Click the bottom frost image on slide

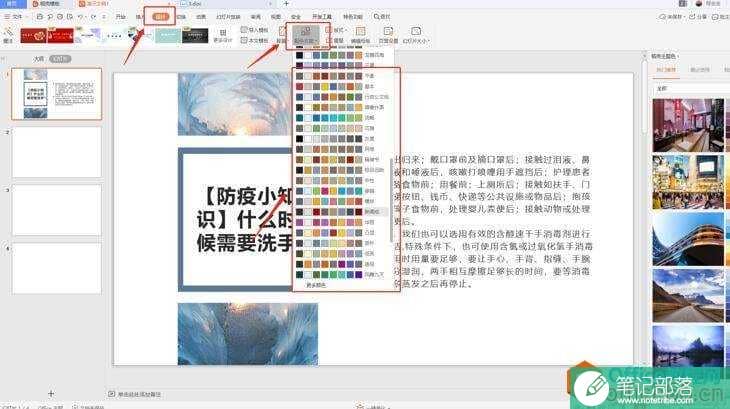click(x=248, y=334)
